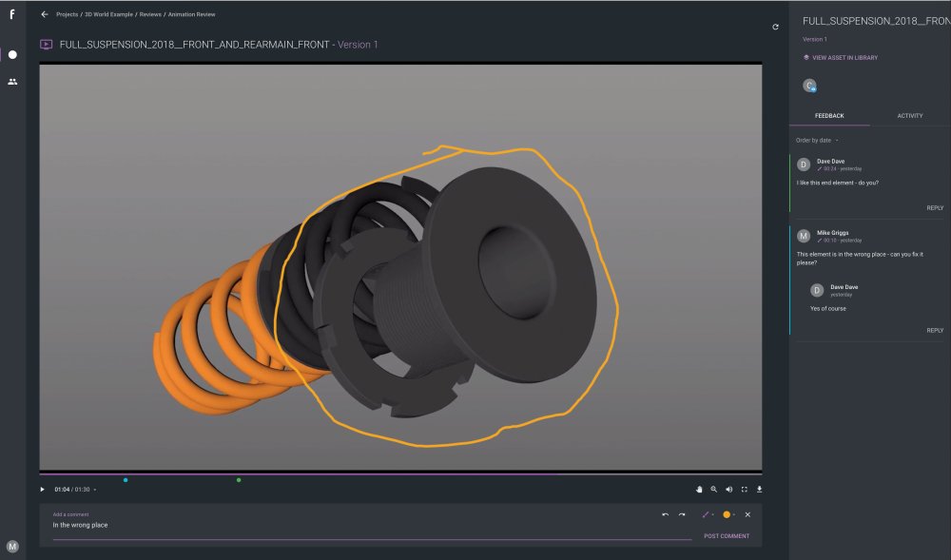Open the M user avatar in sidebar
This screenshot has width=951, height=560.
pyautogui.click(x=12, y=546)
